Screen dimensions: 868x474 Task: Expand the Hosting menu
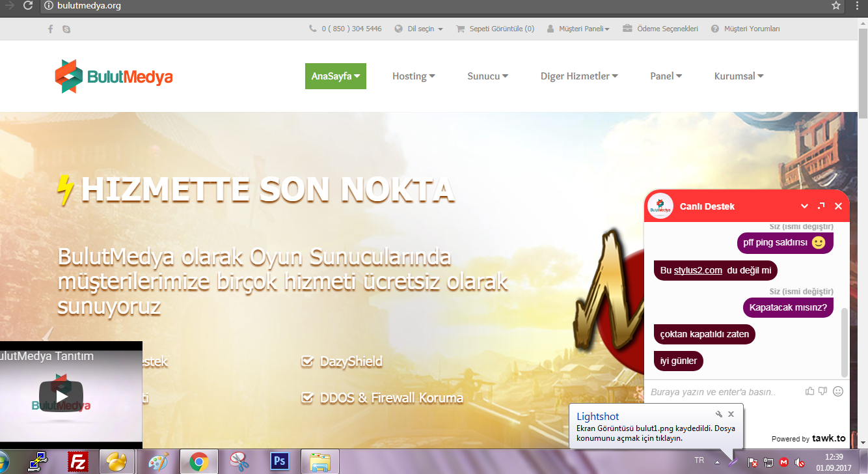pos(414,76)
